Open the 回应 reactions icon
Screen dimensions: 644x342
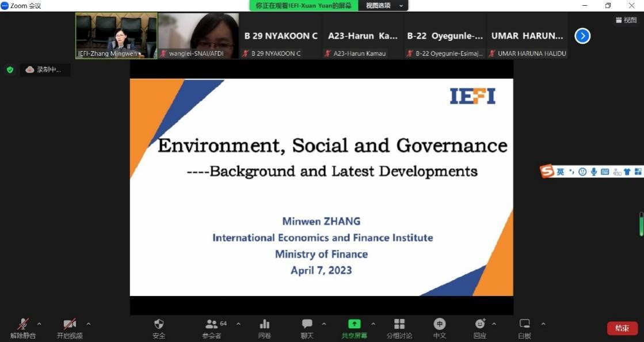[479, 325]
